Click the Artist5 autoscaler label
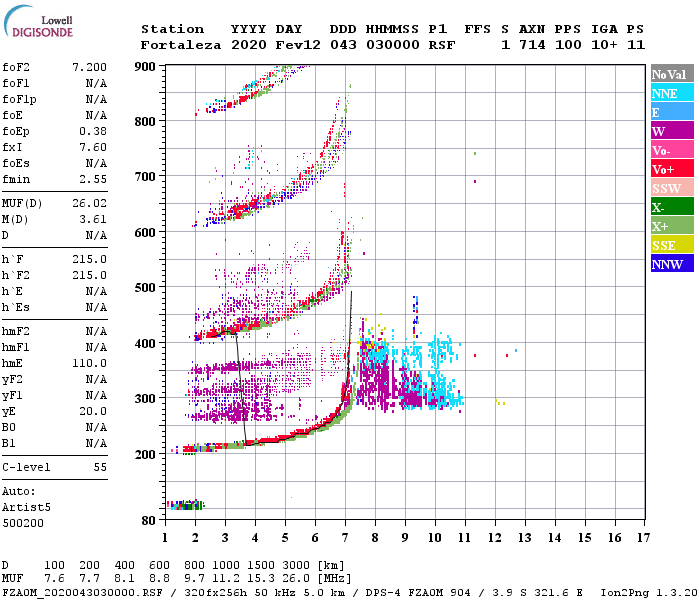700x600 pixels. click(x=26, y=508)
